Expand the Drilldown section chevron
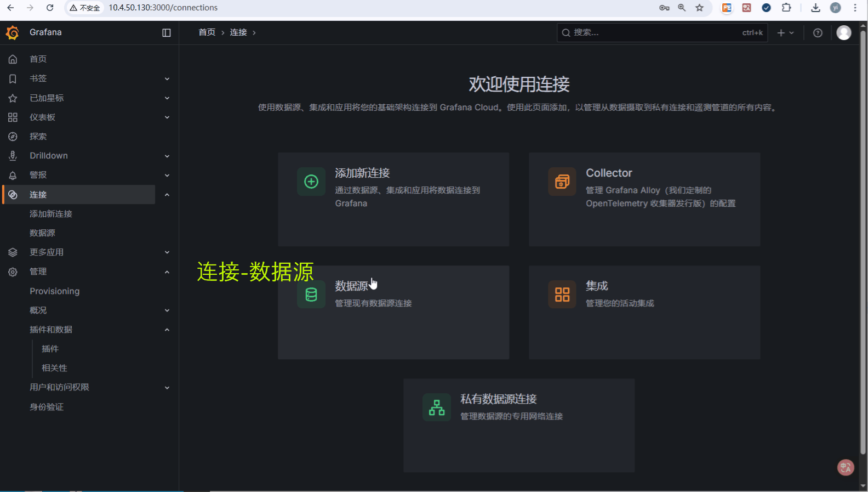 [167, 156]
